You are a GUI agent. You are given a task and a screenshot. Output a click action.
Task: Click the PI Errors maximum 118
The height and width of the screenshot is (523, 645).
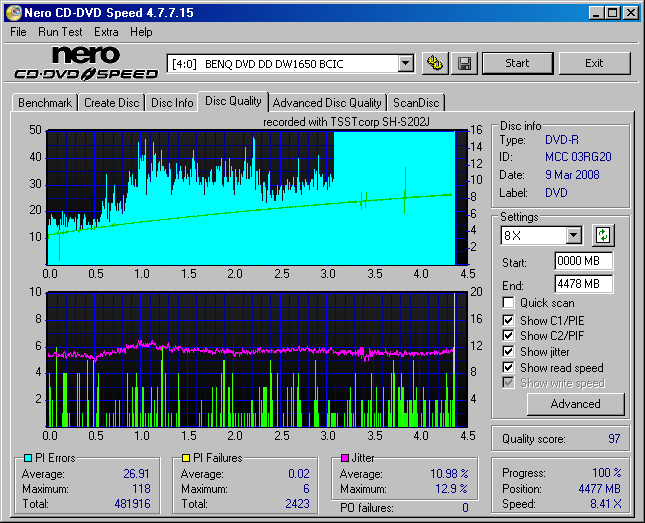pyautogui.click(x=141, y=489)
